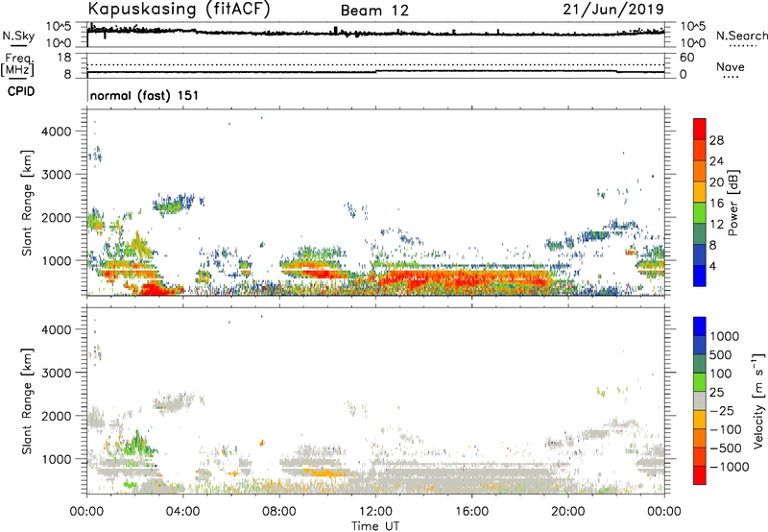Click the 'Beam 12' header label
The image size is (768, 532).
[374, 11]
